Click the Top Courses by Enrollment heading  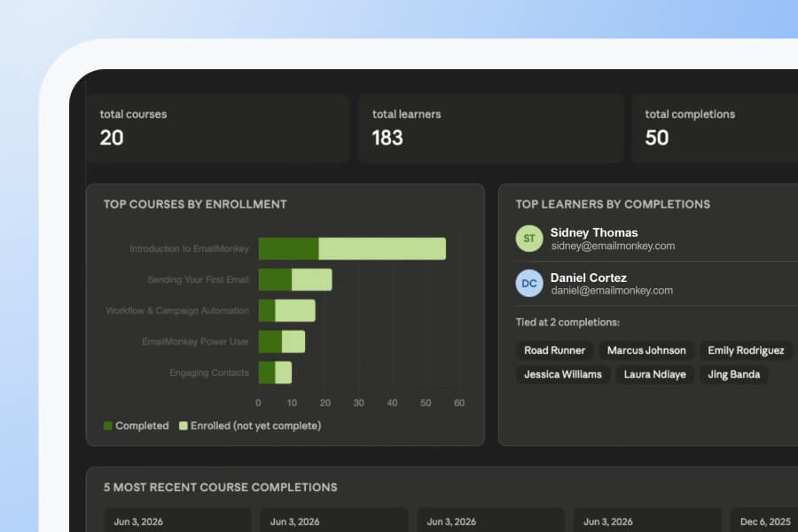coord(195,204)
